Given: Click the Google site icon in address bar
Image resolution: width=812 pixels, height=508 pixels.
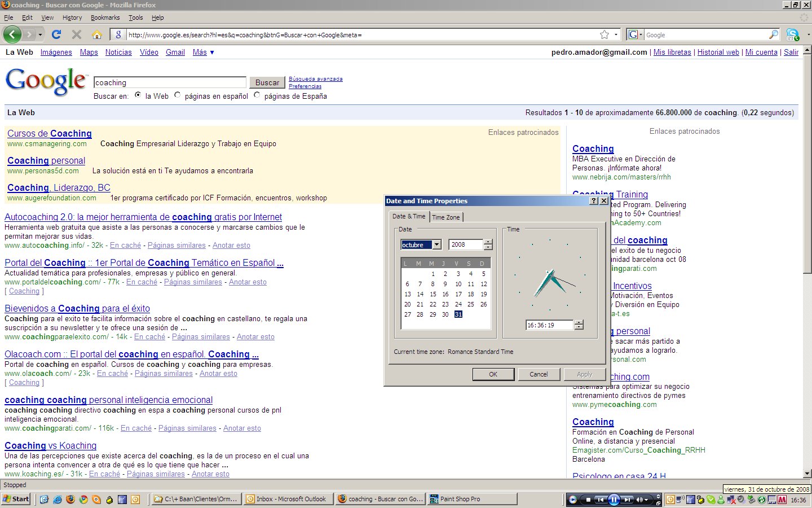Looking at the screenshot, I should [118, 34].
